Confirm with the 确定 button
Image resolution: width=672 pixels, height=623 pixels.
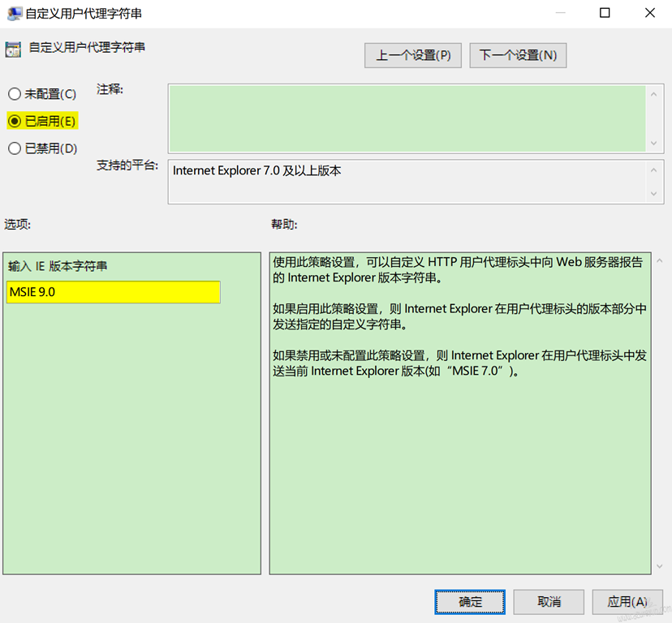[x=470, y=602]
